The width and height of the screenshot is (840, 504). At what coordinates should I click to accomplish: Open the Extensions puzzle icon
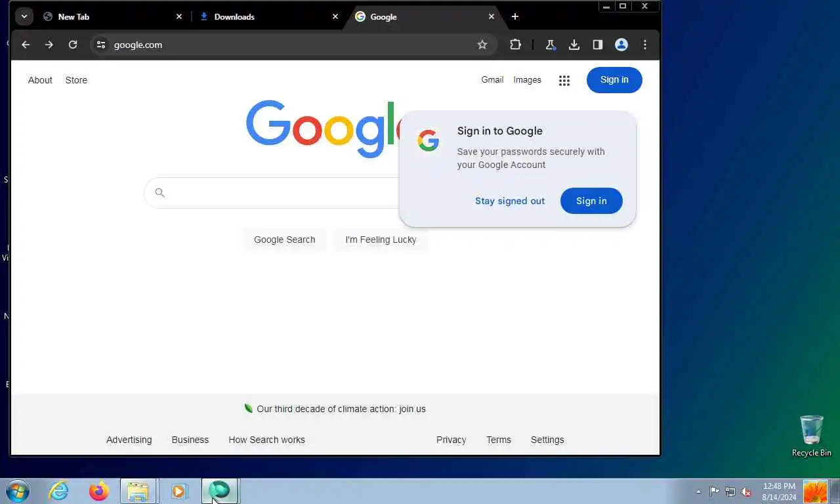click(x=516, y=45)
